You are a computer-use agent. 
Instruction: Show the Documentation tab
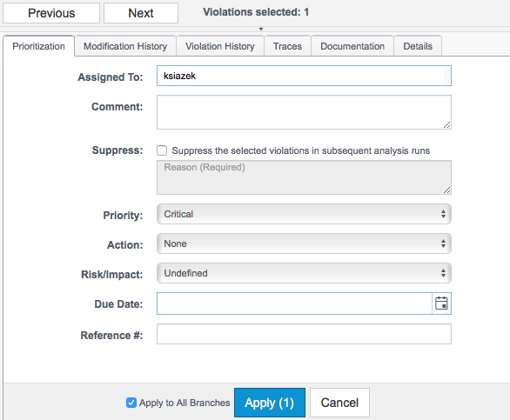click(x=352, y=46)
